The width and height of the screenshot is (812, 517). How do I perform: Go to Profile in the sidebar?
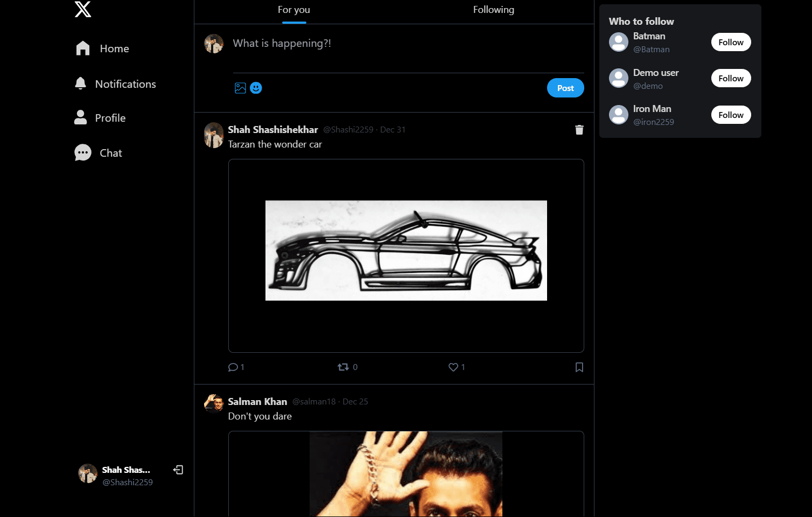[x=100, y=118]
